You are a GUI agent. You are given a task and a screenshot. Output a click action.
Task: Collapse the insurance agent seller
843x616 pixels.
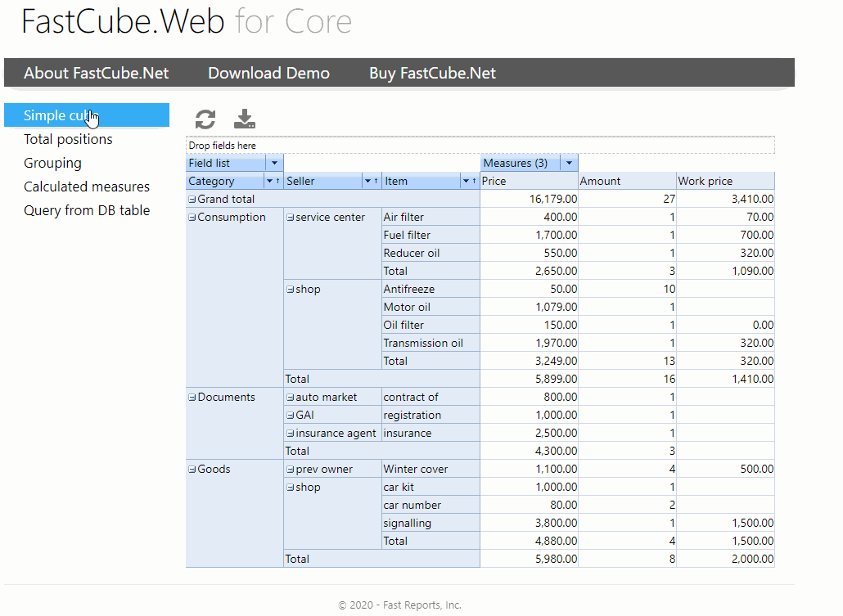pos(291,434)
